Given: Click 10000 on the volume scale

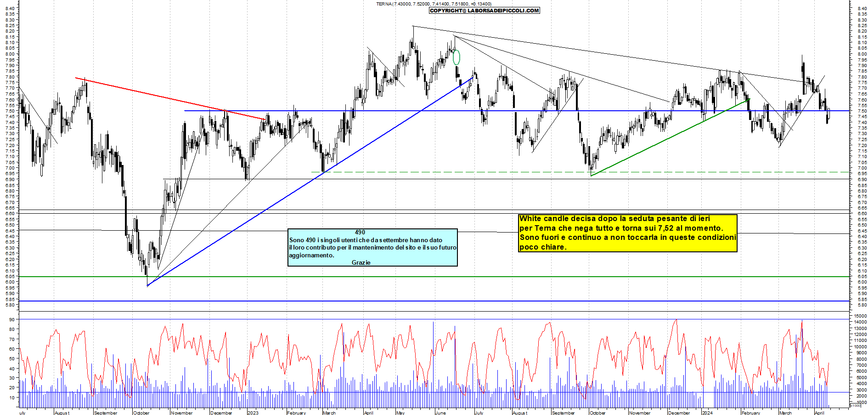Looking at the screenshot, I should point(860,347).
